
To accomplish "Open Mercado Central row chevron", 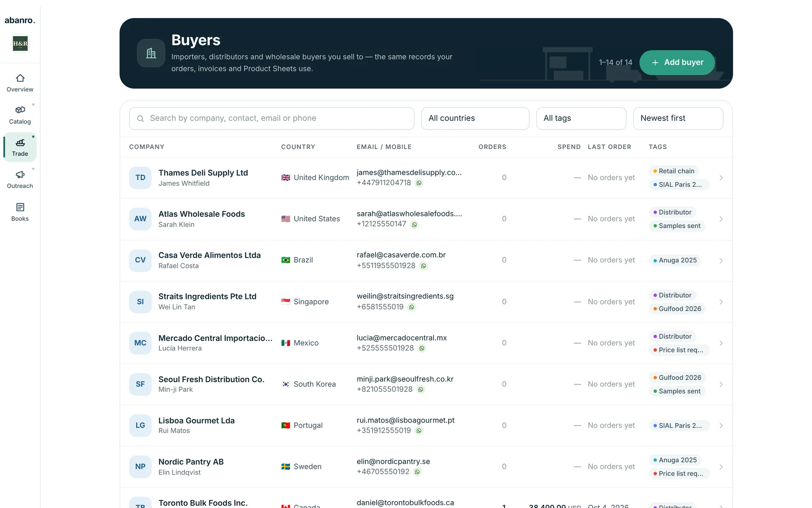I will point(721,343).
